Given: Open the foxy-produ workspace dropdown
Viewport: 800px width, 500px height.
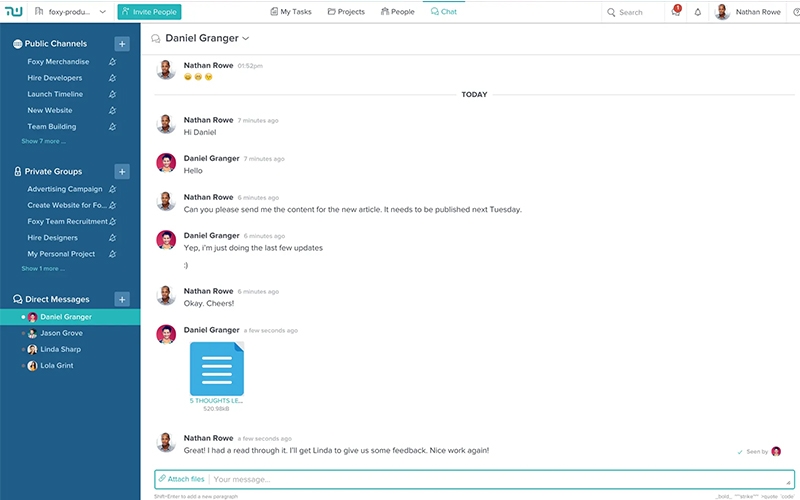Looking at the screenshot, I should [x=70, y=11].
